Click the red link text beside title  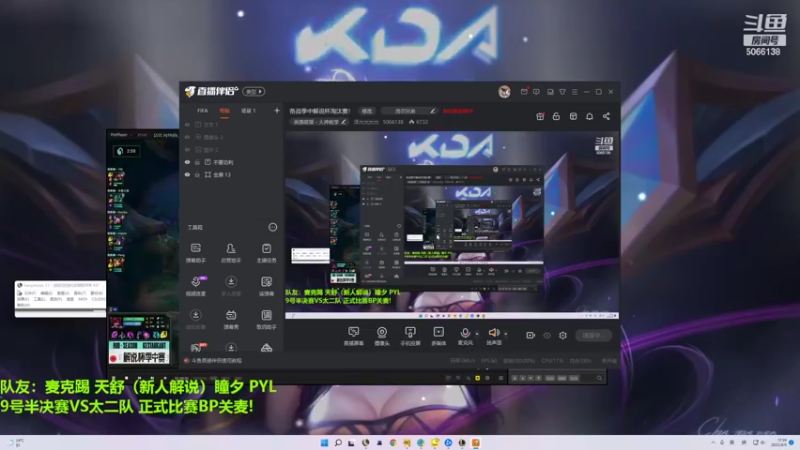(458, 111)
